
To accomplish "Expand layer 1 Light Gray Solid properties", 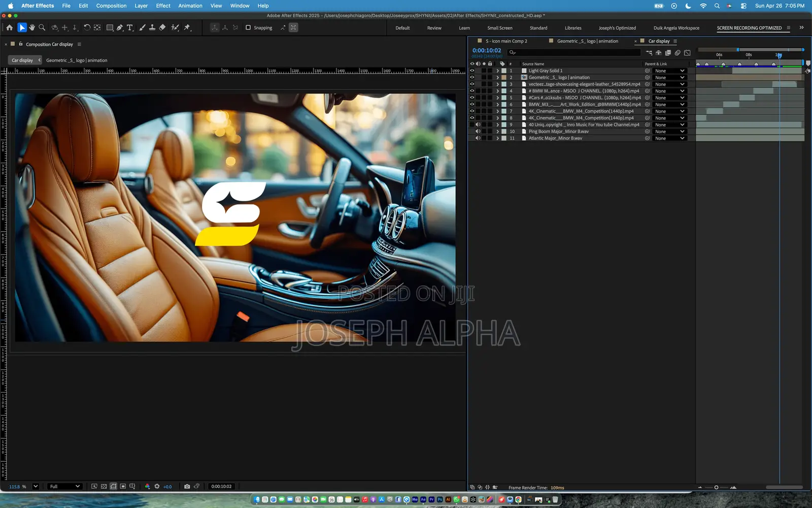I will pyautogui.click(x=497, y=71).
